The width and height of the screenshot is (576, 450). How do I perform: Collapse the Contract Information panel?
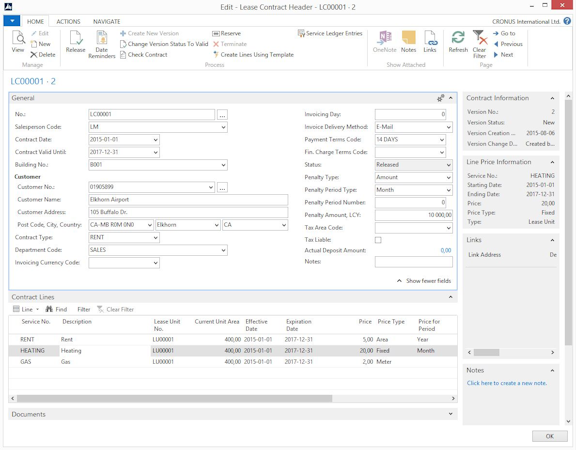click(552, 98)
